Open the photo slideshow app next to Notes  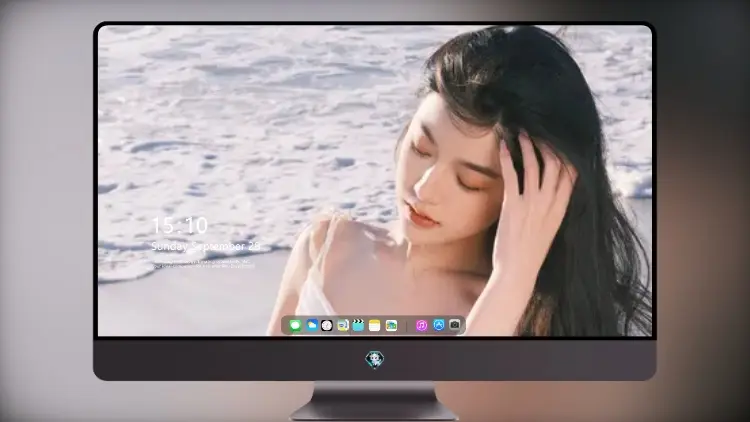click(391, 326)
